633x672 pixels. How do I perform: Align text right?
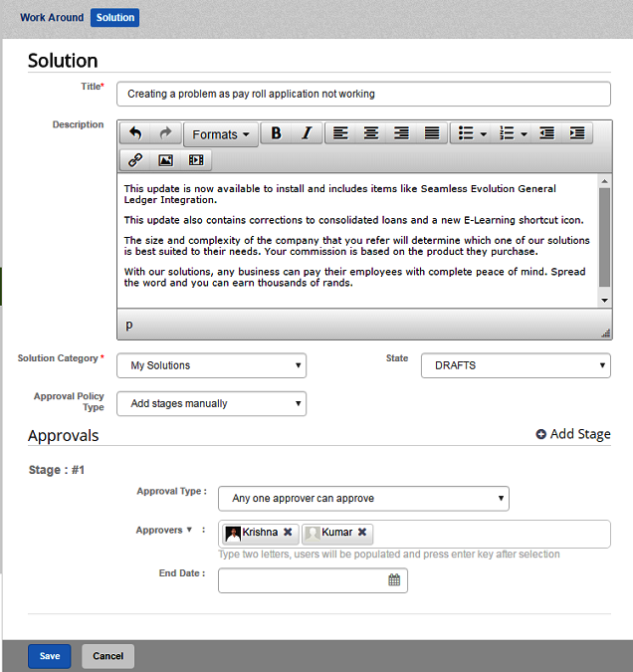point(401,133)
